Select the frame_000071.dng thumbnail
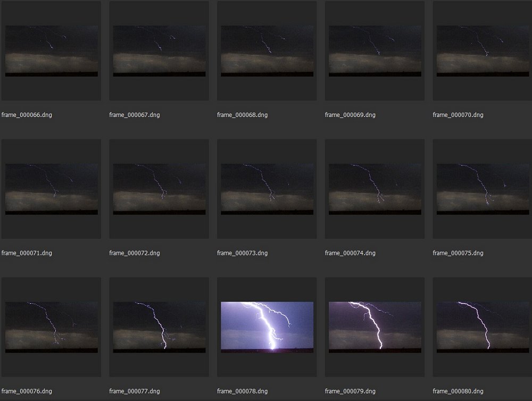 pos(52,189)
